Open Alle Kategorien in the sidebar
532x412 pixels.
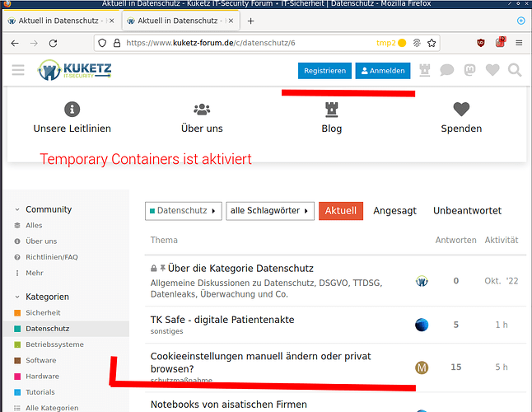52,408
